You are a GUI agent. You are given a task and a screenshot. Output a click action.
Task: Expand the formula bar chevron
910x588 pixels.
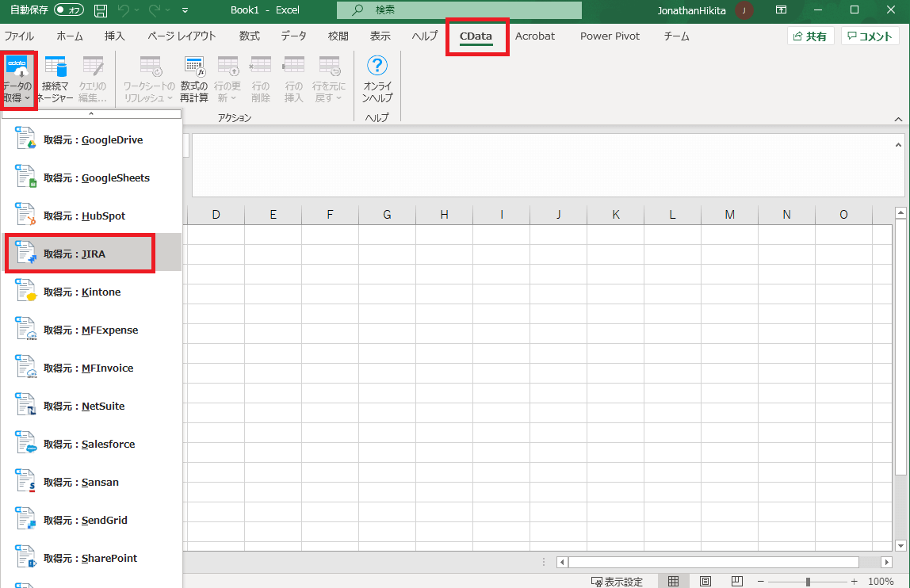click(898, 145)
